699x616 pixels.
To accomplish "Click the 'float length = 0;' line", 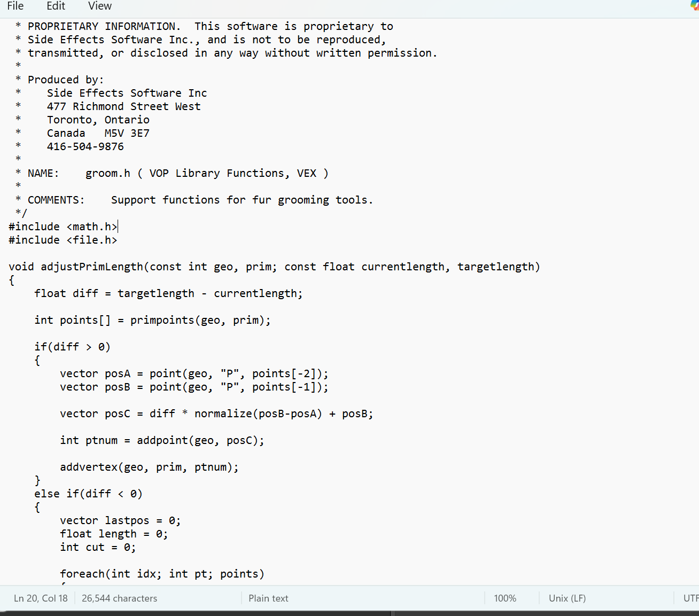I will [114, 534].
